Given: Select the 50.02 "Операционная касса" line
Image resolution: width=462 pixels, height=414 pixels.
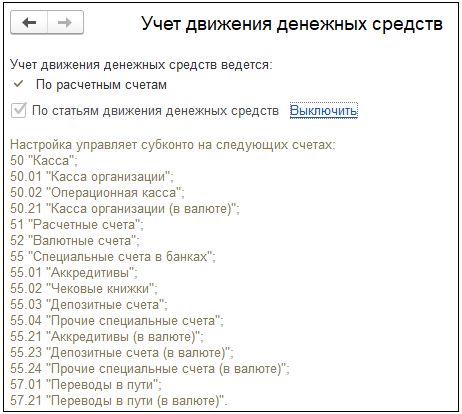Looking at the screenshot, I should pos(97,193).
